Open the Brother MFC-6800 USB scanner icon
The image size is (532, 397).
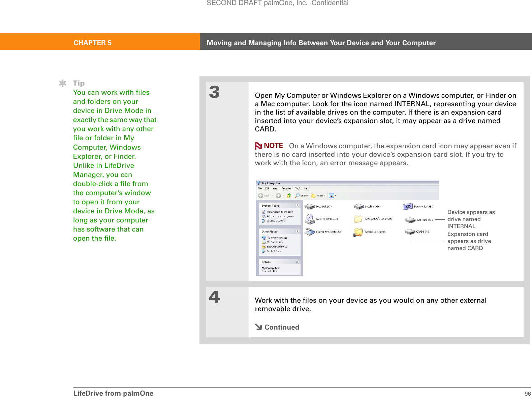point(310,232)
